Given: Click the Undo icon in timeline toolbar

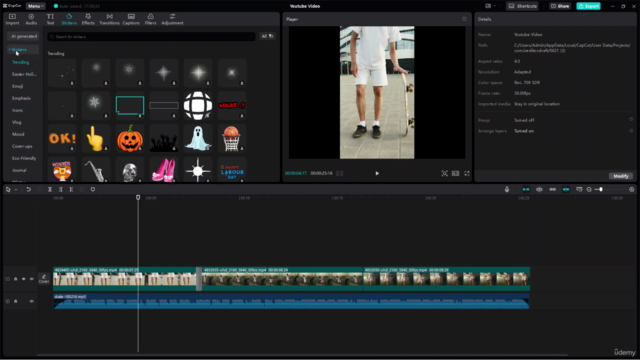Looking at the screenshot, I should [x=29, y=189].
